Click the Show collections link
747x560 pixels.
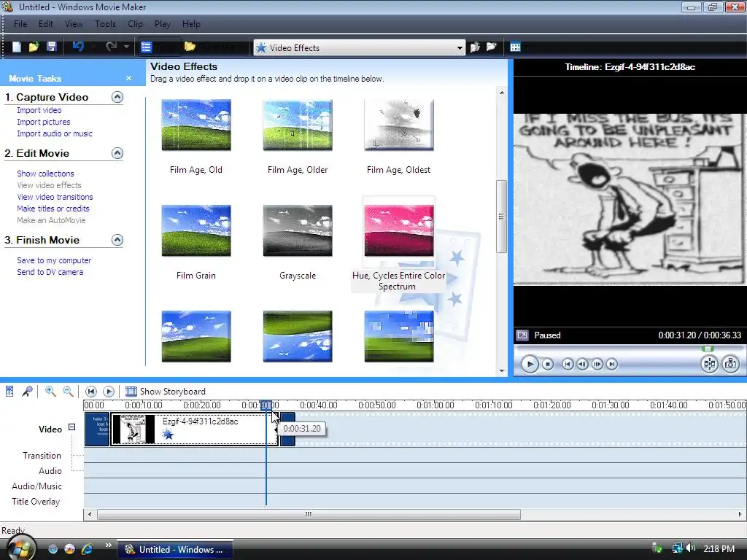coord(45,174)
